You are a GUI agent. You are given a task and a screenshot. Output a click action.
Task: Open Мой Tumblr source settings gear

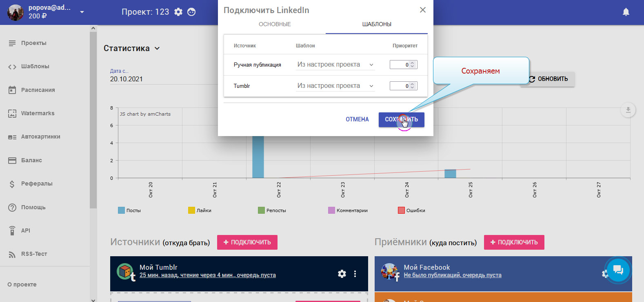click(x=342, y=274)
